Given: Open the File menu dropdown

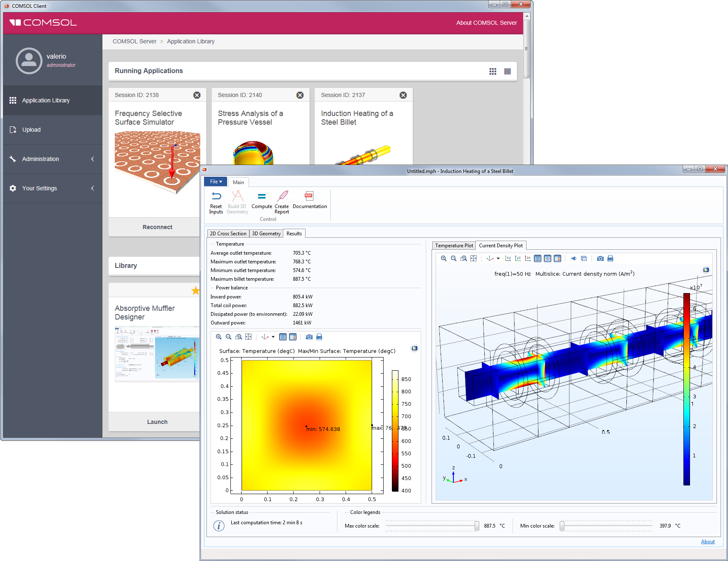Looking at the screenshot, I should (x=216, y=182).
